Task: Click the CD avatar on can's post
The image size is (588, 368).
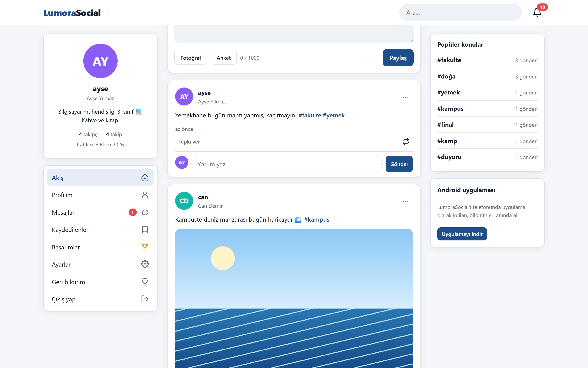Action: 184,201
